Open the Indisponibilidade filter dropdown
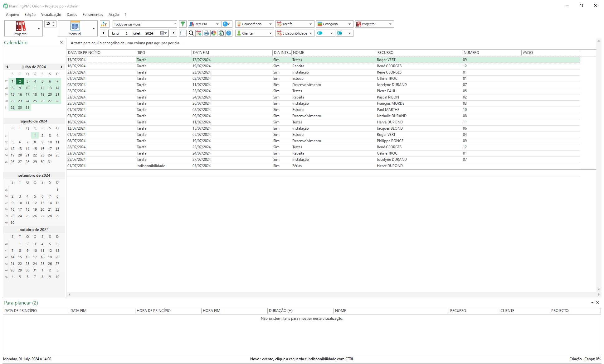This screenshot has width=604, height=364. click(x=295, y=33)
